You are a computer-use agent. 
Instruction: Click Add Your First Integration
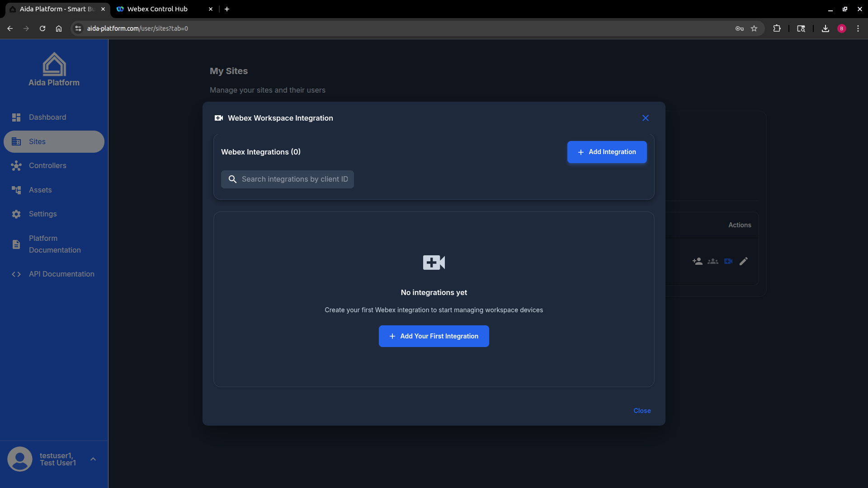pos(434,336)
